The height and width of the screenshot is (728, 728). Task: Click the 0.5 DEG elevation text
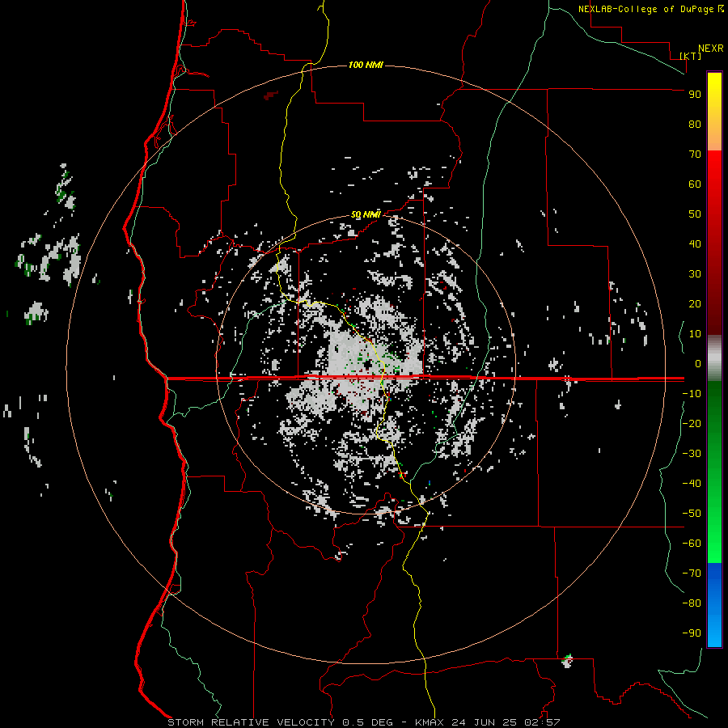tap(367, 722)
